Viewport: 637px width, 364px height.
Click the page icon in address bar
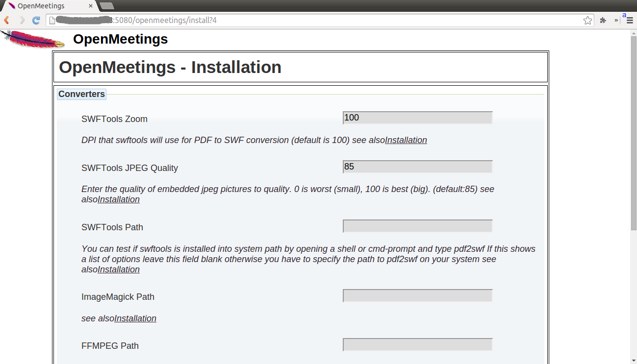click(x=51, y=21)
